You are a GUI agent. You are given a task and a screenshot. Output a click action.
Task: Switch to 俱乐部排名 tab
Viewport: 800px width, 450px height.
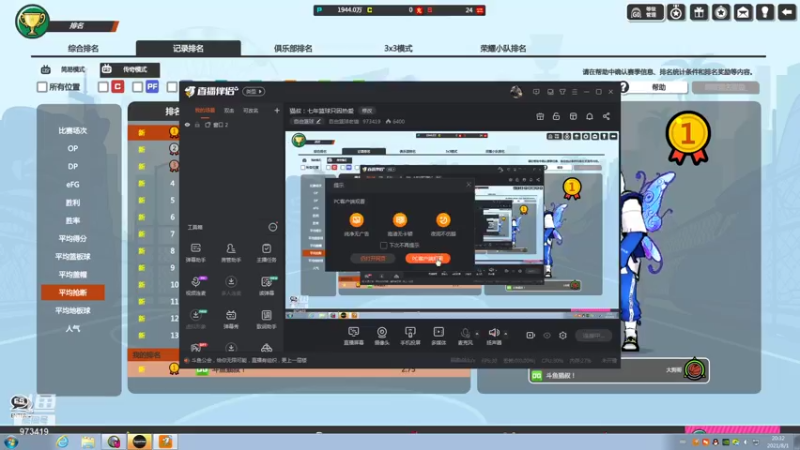293,48
